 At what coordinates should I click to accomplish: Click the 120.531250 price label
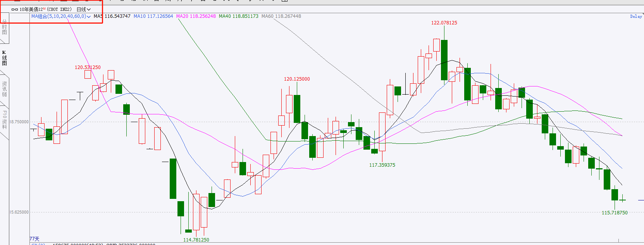click(88, 67)
